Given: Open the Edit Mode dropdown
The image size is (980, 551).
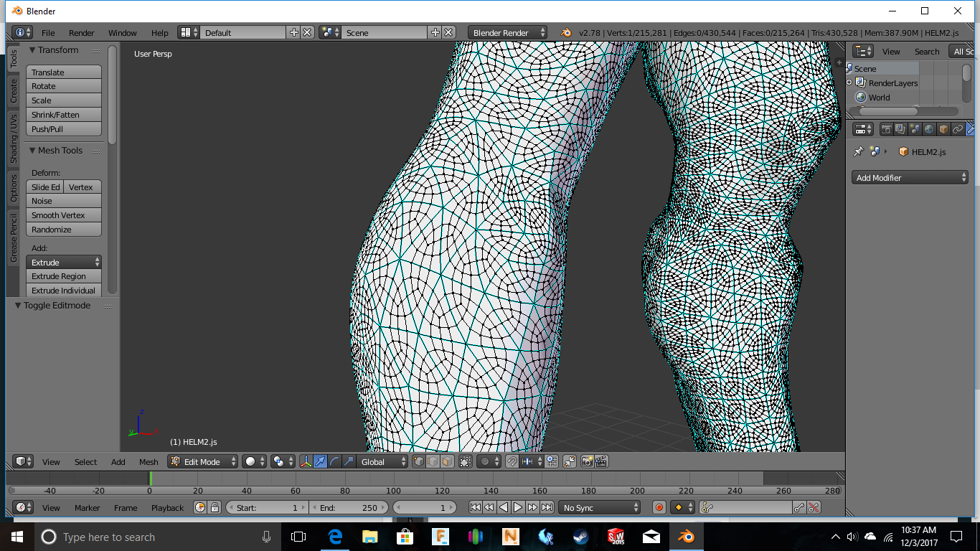Looking at the screenshot, I should 203,461.
